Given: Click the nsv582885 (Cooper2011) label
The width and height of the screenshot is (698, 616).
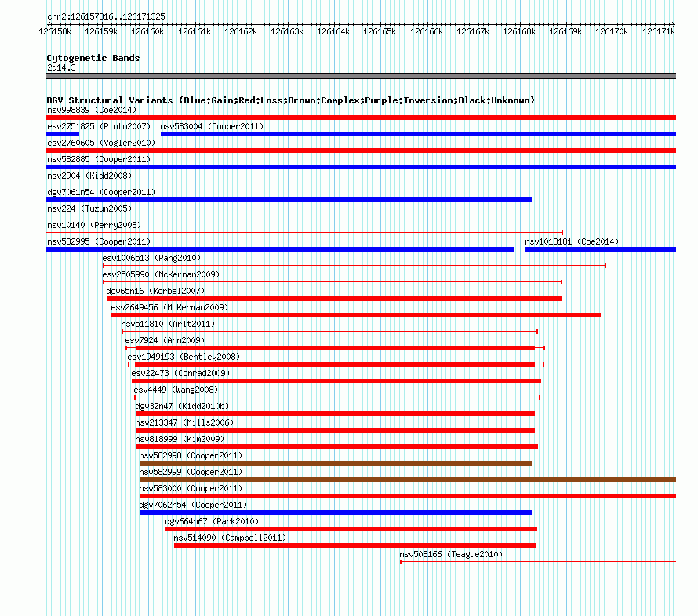Looking at the screenshot, I should pos(99,159).
